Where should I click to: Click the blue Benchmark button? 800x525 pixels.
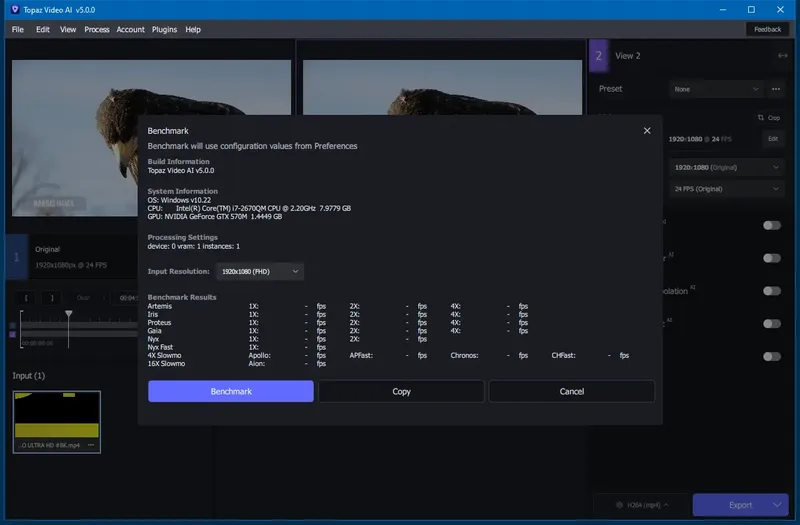pyautogui.click(x=231, y=391)
